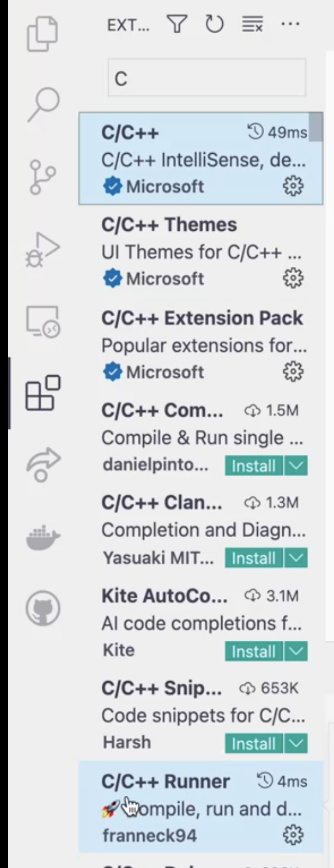
Task: Click 'Code snippets for C/C...' description
Action: 204,716
